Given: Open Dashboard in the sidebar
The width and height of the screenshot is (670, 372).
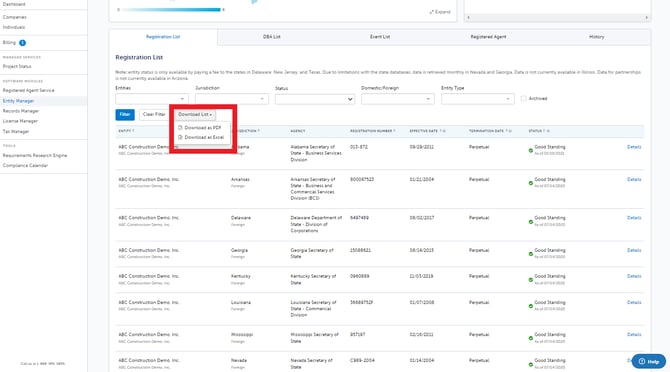Looking at the screenshot, I should (x=14, y=4).
